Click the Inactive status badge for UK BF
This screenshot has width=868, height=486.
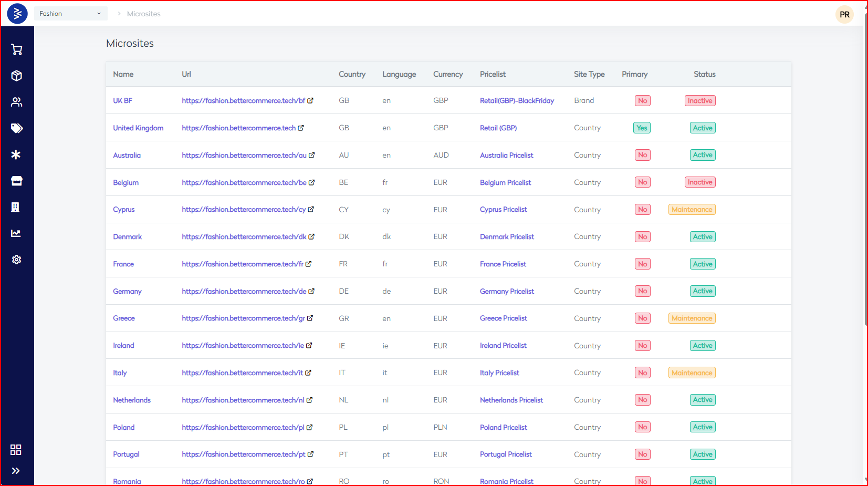coord(700,101)
